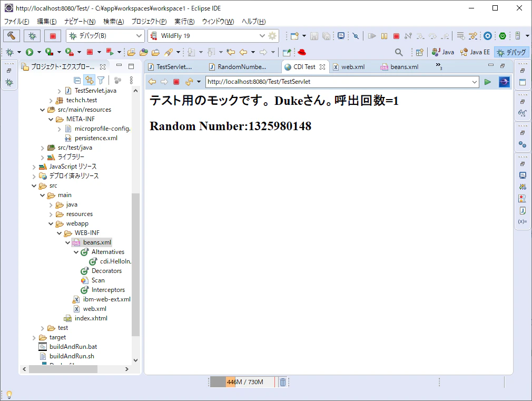
Task: Open the perspective chooser icon
Action: 420,52
